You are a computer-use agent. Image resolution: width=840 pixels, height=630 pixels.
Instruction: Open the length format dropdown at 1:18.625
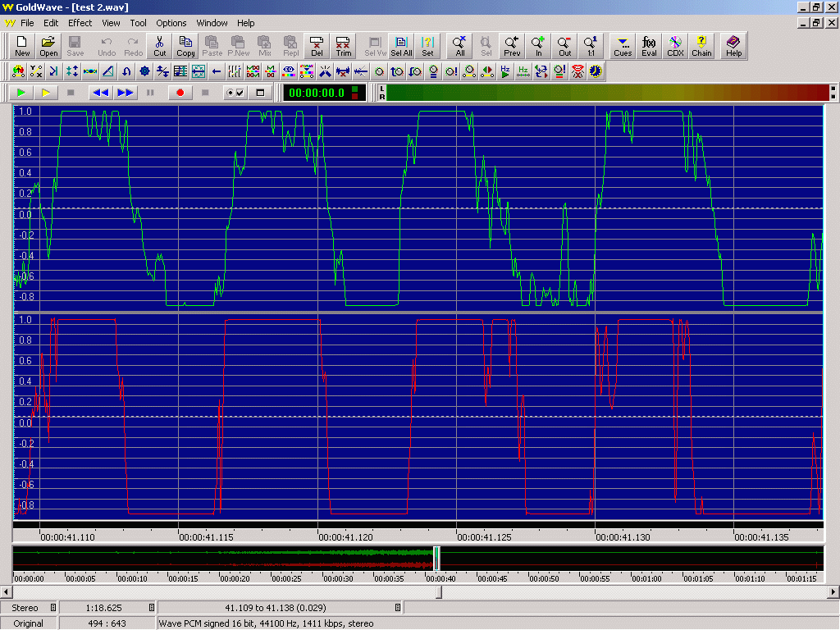coord(151,608)
